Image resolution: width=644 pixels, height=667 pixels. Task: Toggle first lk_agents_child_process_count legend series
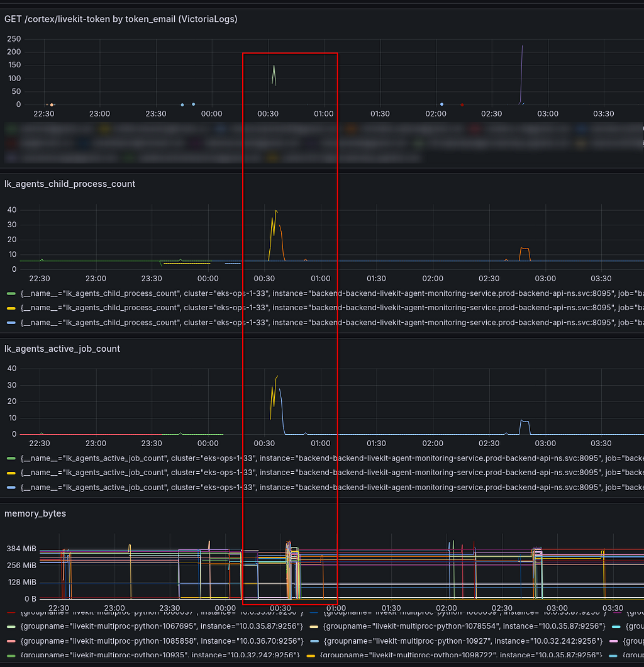click(x=332, y=293)
